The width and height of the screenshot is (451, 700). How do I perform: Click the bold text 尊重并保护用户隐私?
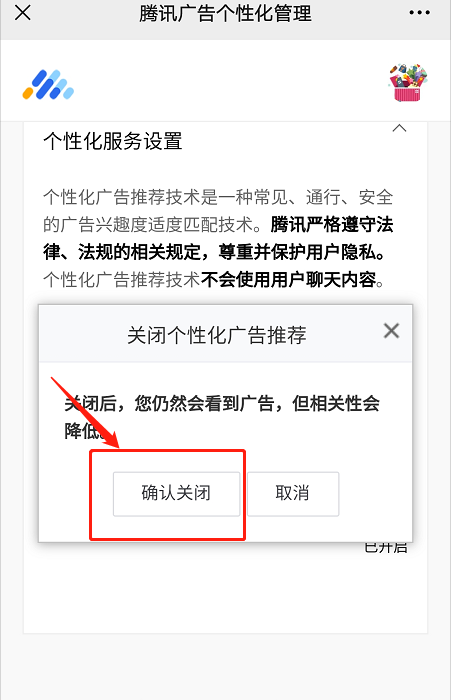coord(297,253)
